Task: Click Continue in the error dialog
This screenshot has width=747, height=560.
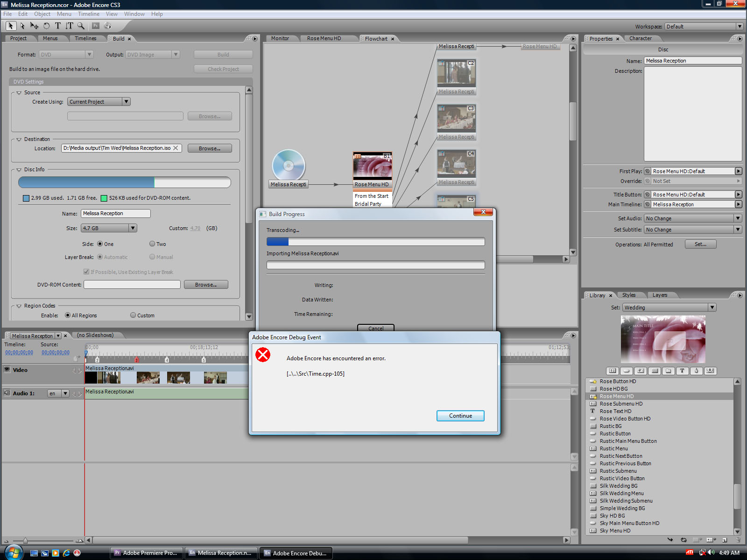Action: point(460,416)
